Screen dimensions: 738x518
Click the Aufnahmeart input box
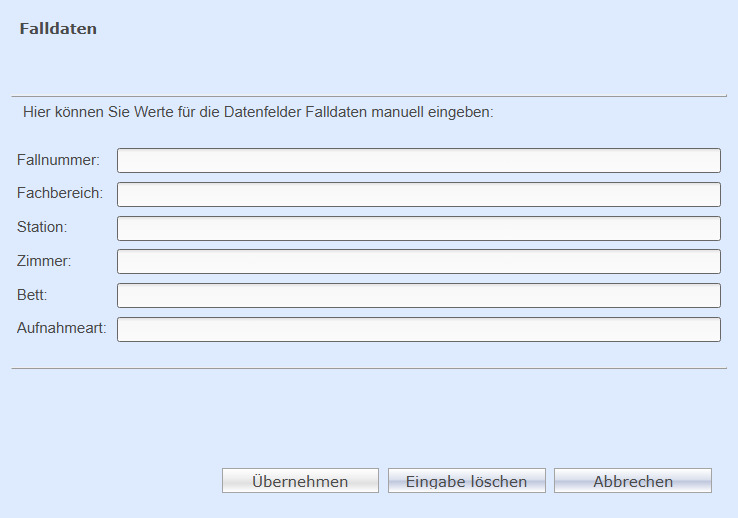(419, 329)
